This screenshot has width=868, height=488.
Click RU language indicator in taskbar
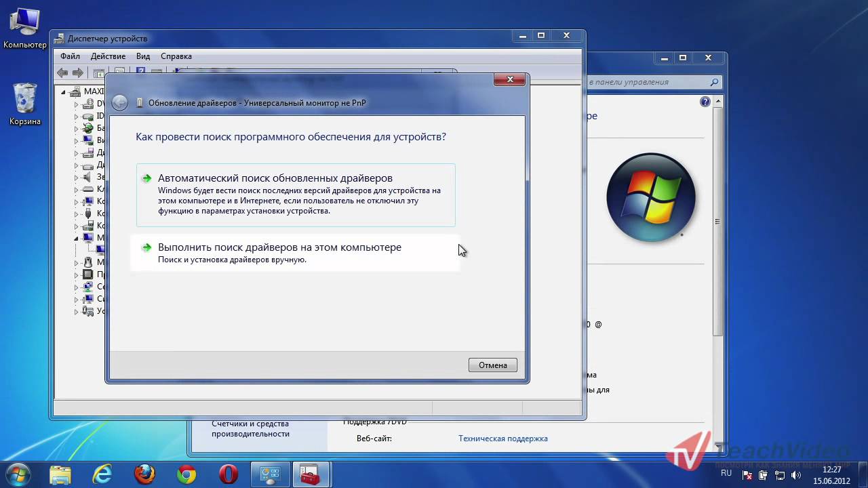click(x=726, y=473)
